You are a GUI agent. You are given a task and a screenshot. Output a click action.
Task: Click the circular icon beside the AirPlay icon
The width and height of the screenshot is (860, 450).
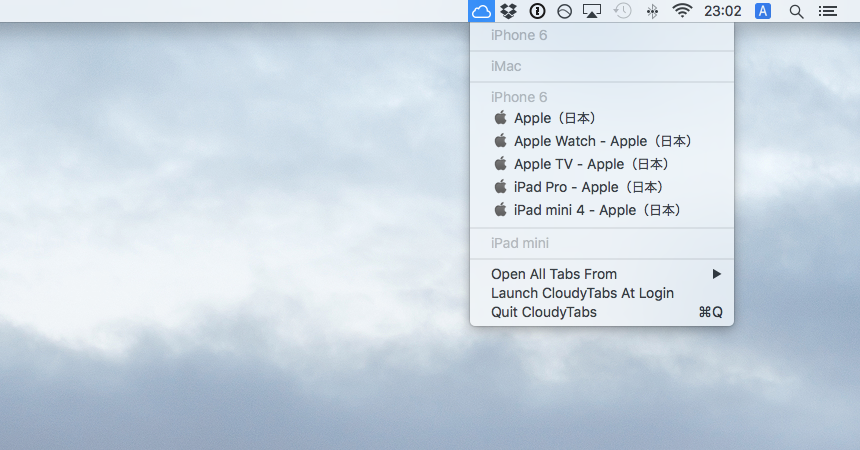click(x=564, y=11)
